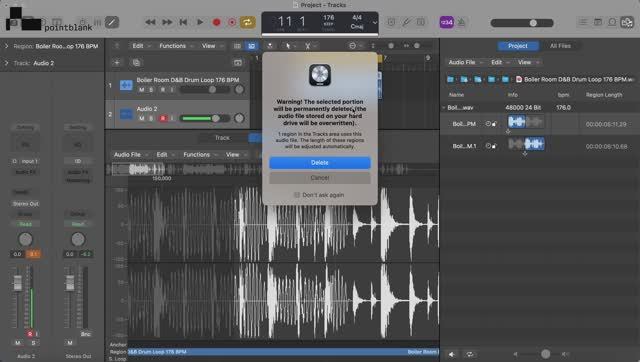Click the Delete button in the warning dialog
This screenshot has width=640, height=362.
(x=320, y=162)
